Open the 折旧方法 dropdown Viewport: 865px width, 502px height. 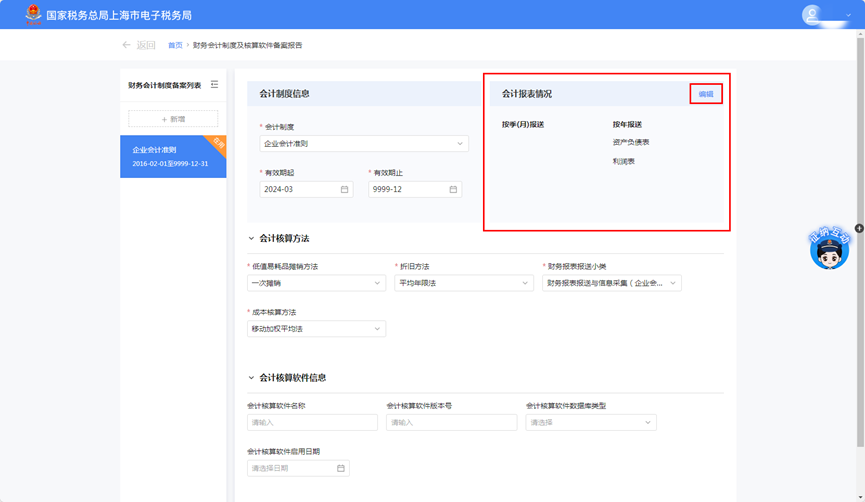(464, 283)
